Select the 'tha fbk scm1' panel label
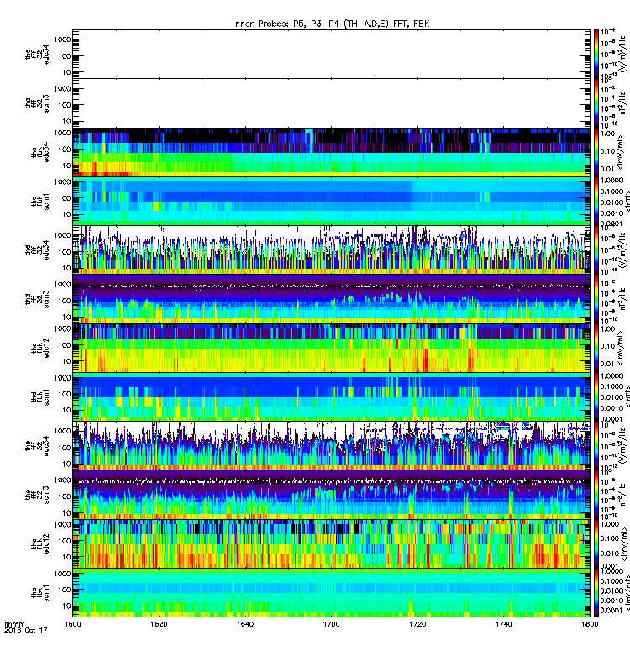 [x=40, y=202]
